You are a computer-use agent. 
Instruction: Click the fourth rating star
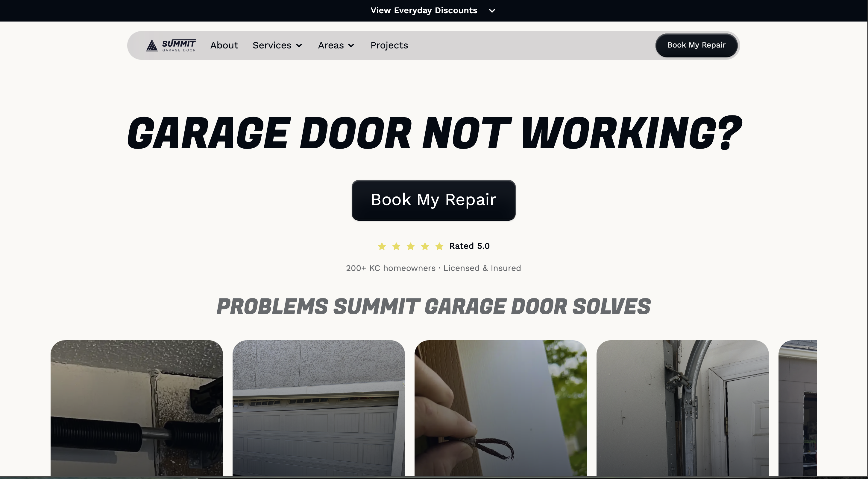click(x=425, y=246)
